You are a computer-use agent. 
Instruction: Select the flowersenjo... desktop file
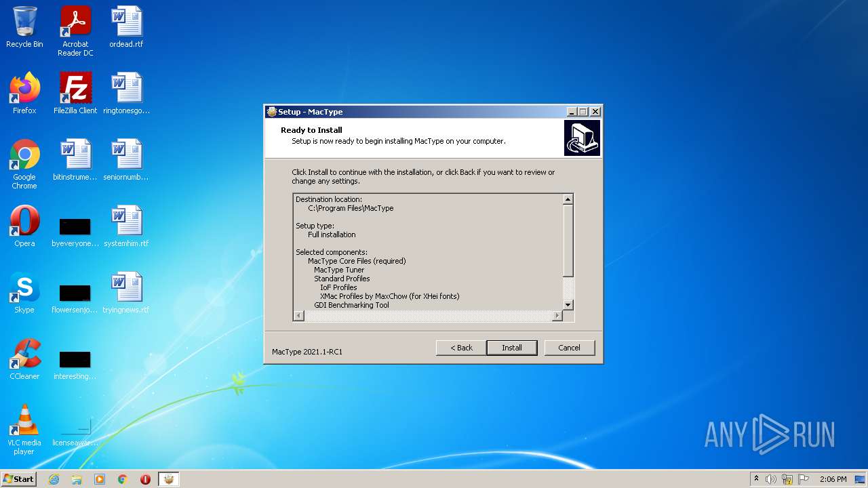coord(75,297)
